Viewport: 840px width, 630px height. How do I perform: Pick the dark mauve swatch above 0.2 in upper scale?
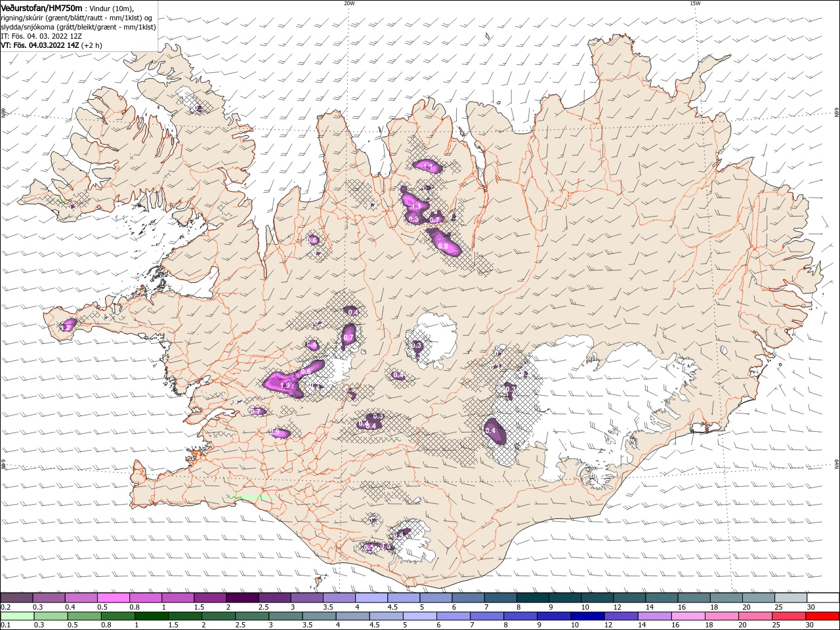point(16,598)
